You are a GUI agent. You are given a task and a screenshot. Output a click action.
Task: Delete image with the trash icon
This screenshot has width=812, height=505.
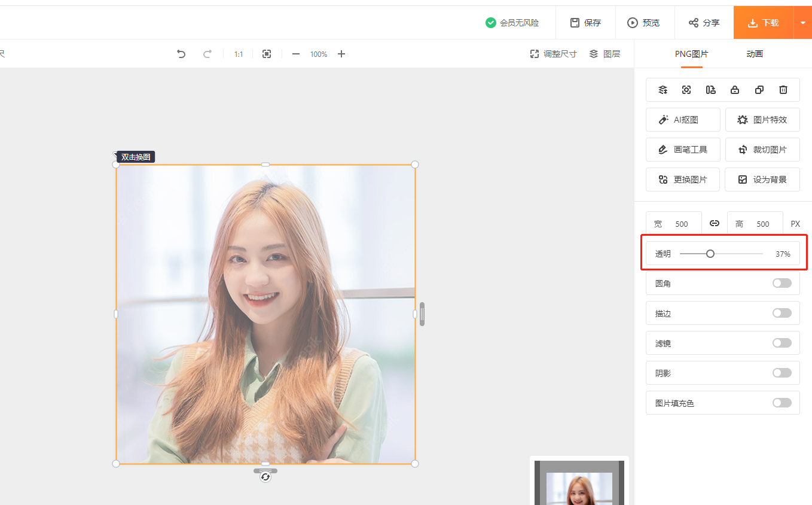tap(783, 90)
